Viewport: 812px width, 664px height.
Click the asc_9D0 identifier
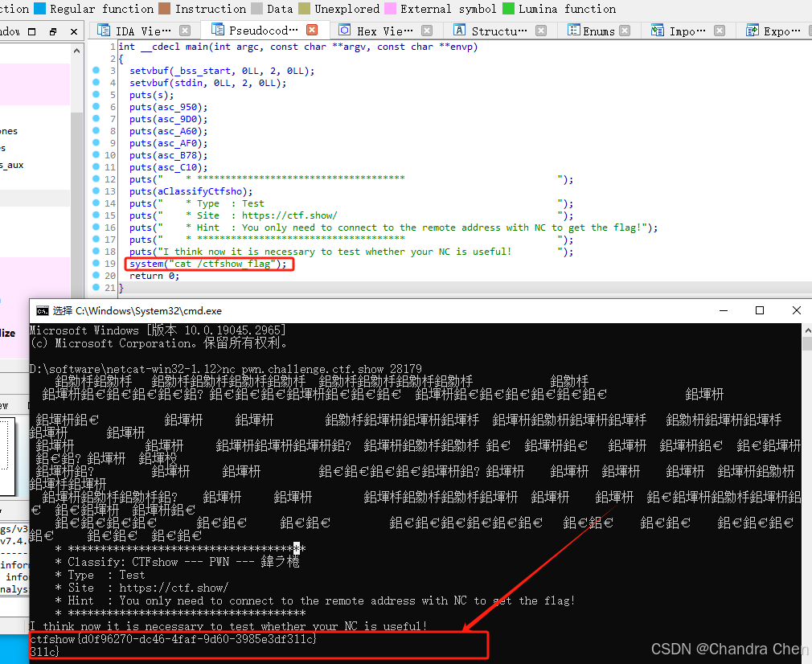(177, 119)
